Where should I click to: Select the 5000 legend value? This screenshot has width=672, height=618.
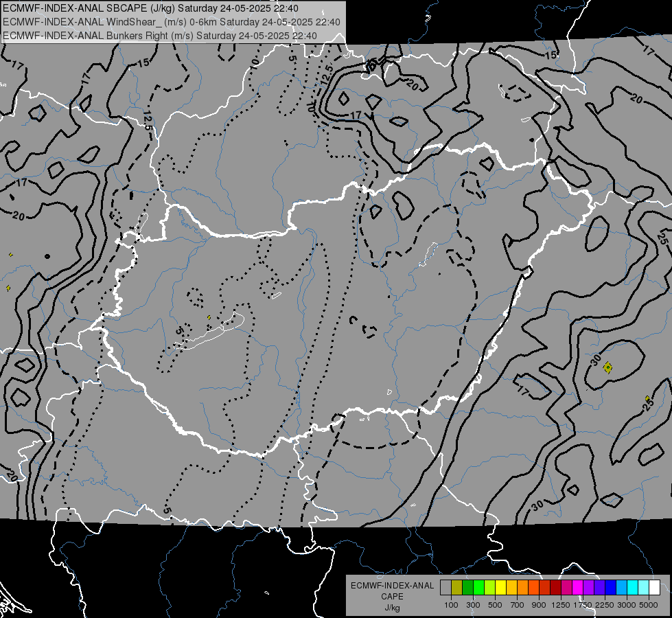coord(649,605)
